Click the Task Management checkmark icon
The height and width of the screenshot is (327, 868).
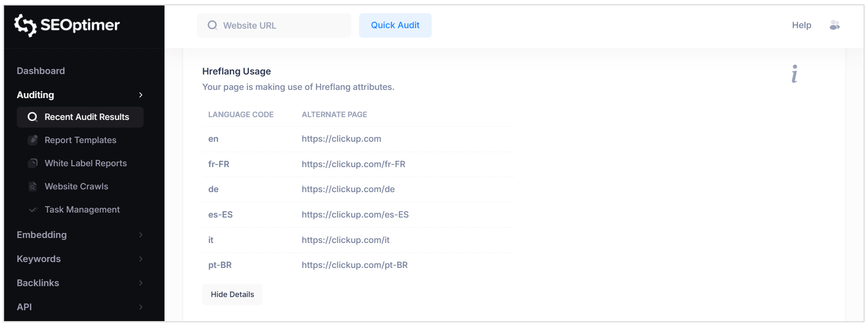[33, 209]
